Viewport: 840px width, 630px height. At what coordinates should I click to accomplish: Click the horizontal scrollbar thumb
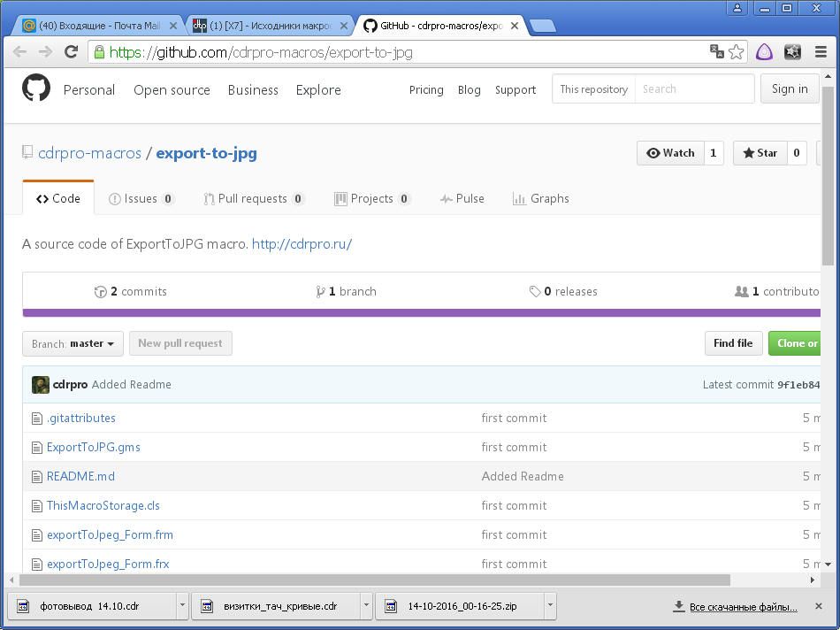pyautogui.click(x=375, y=580)
